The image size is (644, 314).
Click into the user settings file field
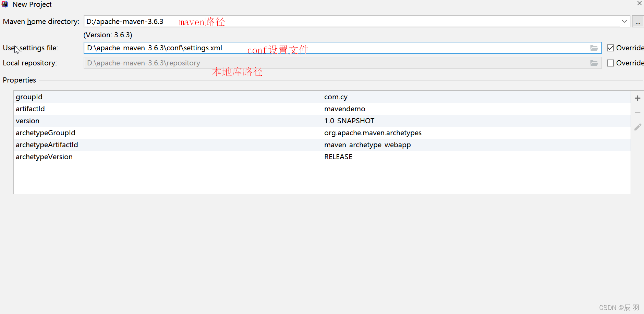click(342, 48)
